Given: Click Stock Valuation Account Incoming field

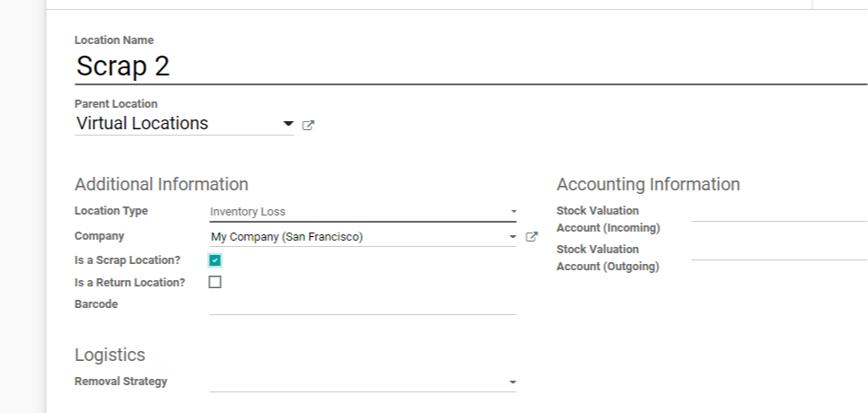Looking at the screenshot, I should point(779,213).
